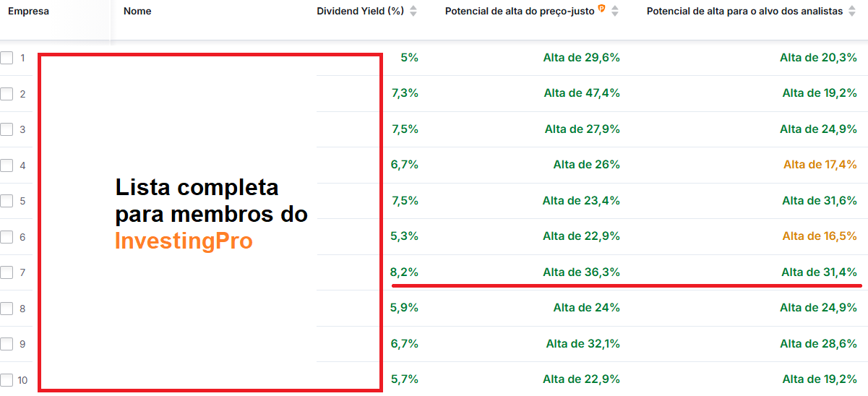Click the Empresa column header

28,12
